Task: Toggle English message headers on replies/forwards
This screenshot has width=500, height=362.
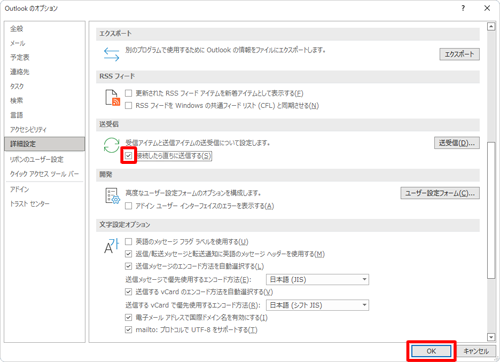Action: point(128,254)
